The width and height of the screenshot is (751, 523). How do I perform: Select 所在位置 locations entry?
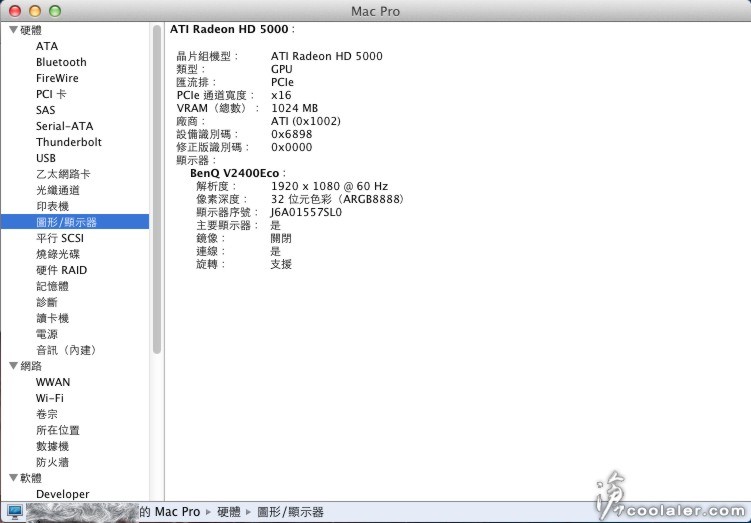[x=57, y=430]
